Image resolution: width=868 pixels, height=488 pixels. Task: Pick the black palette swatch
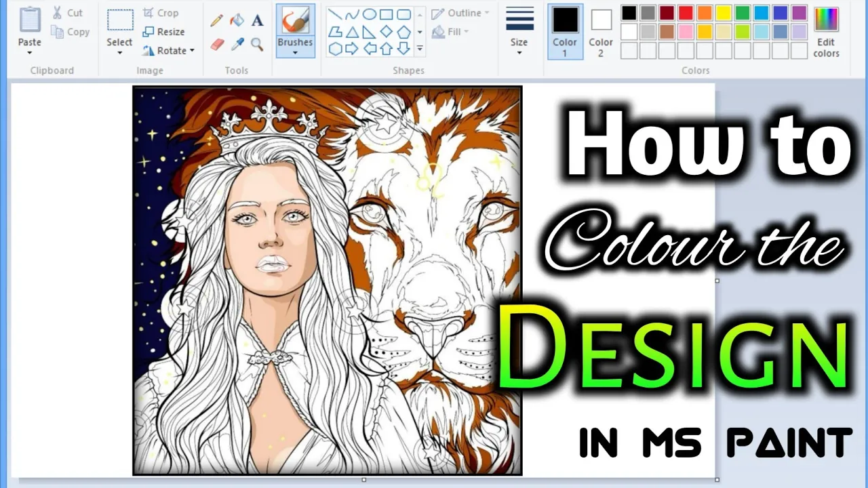629,13
